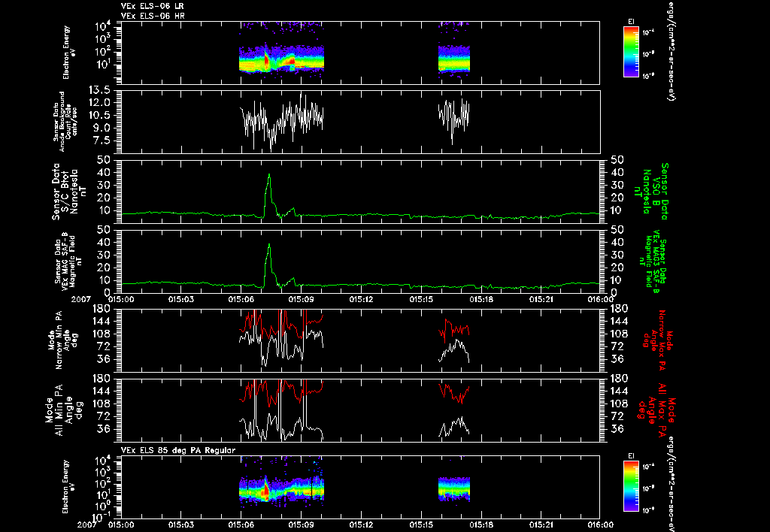Click 015:03 on the middle time axis
Screen dimensions: 770x532
tap(181, 299)
